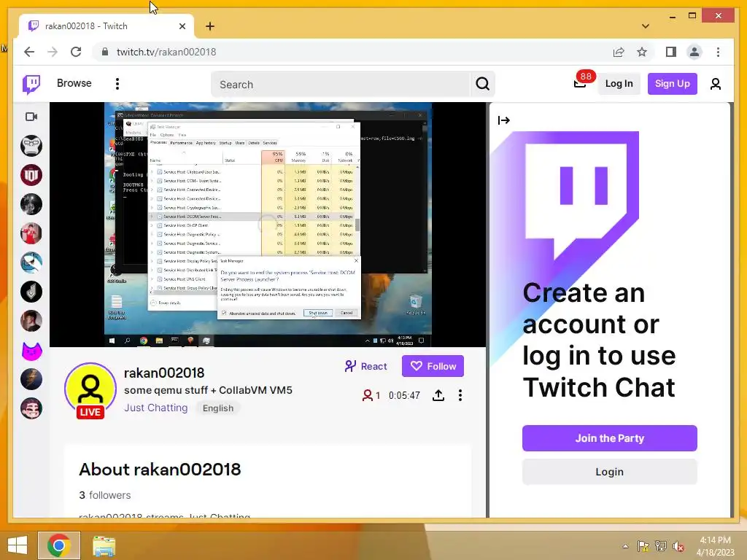Click the Twitch Search input field

[x=340, y=85]
